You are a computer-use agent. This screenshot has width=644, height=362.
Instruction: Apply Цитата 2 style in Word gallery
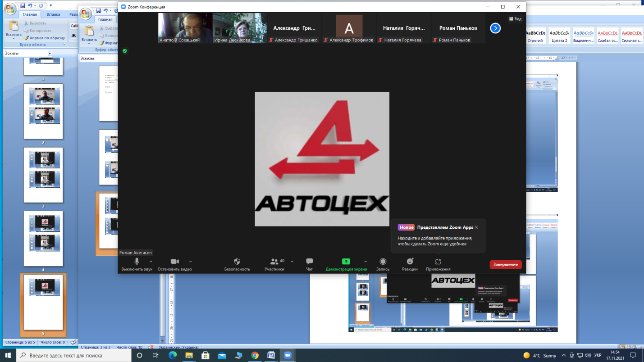tap(559, 36)
